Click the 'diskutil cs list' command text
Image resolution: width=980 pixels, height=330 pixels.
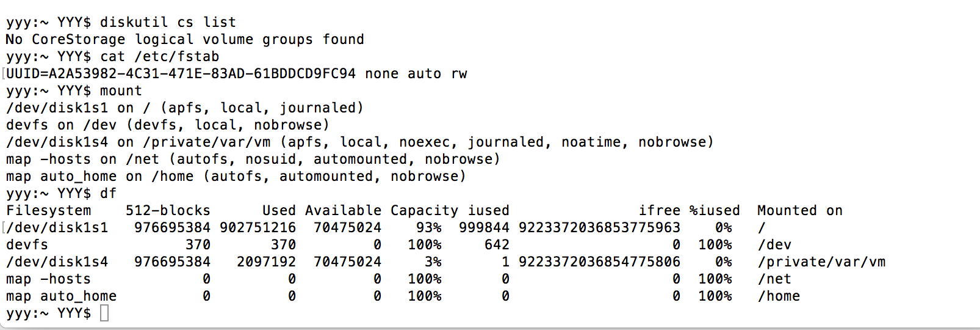pyautogui.click(x=168, y=23)
